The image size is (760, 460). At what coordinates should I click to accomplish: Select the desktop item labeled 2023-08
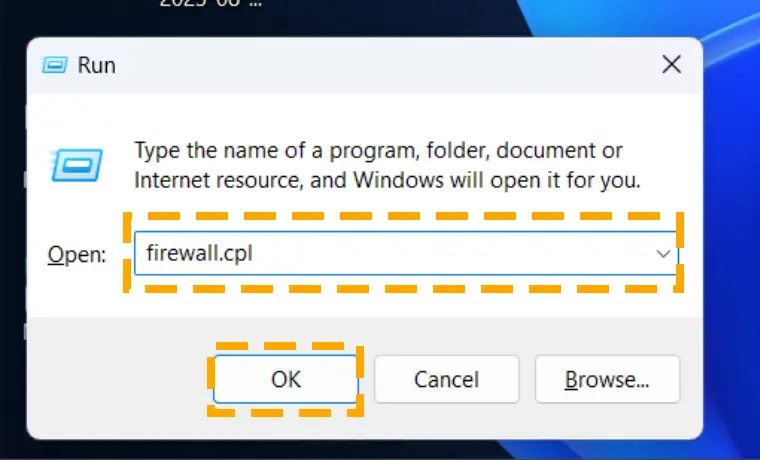point(211,3)
